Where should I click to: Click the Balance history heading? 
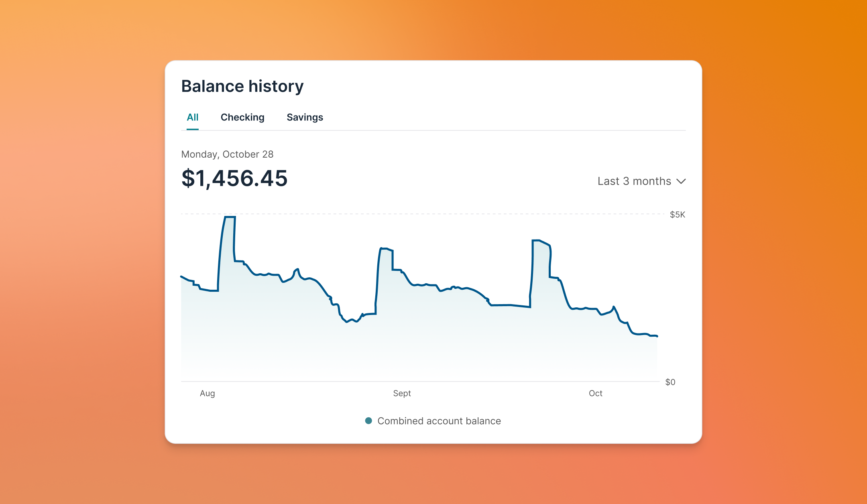[x=242, y=86]
